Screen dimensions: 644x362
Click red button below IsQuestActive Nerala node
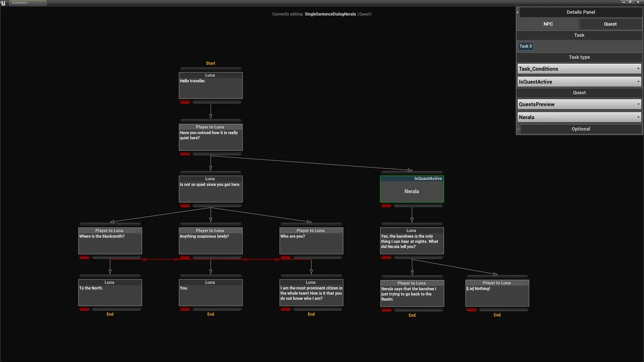(386, 206)
